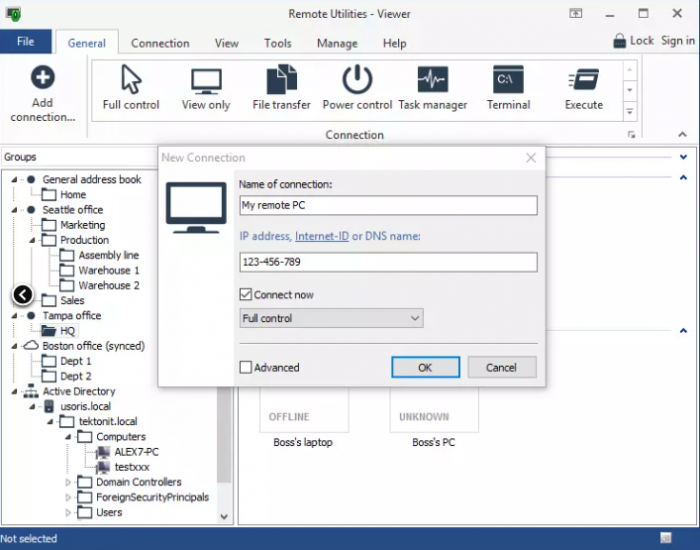
Task: Collapse the ribbon with the chevron
Action: (x=682, y=134)
